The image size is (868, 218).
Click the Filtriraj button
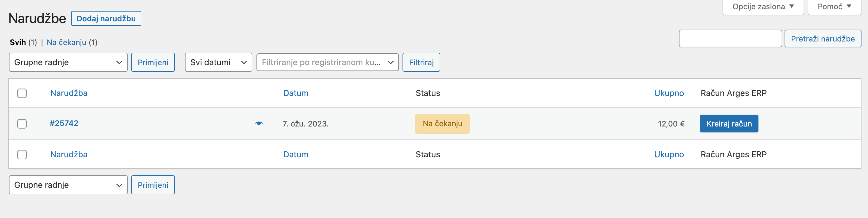point(421,62)
